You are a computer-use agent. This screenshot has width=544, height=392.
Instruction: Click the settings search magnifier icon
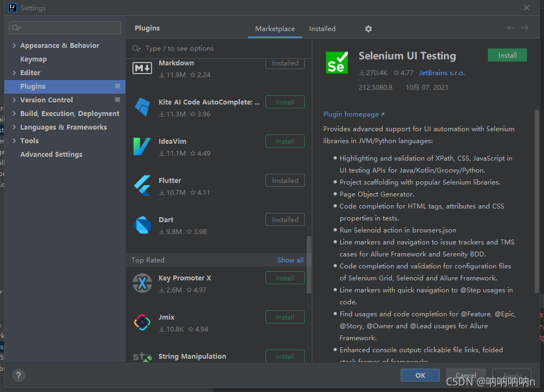[16, 28]
